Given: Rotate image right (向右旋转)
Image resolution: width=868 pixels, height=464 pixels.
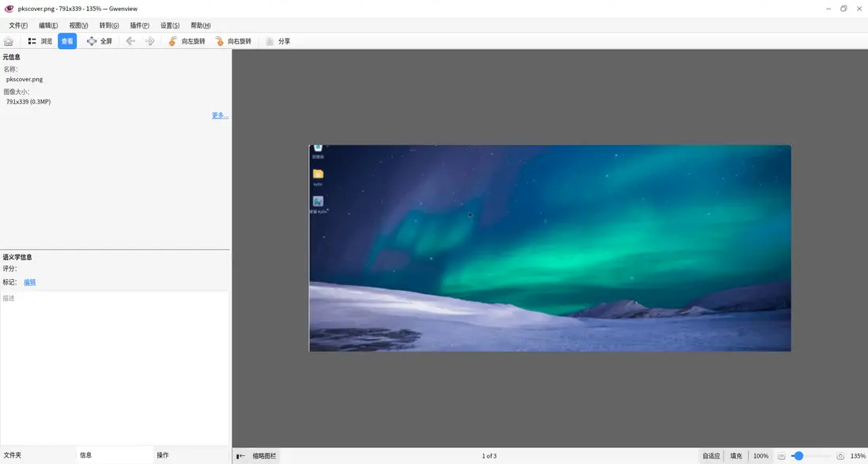Looking at the screenshot, I should [x=233, y=41].
